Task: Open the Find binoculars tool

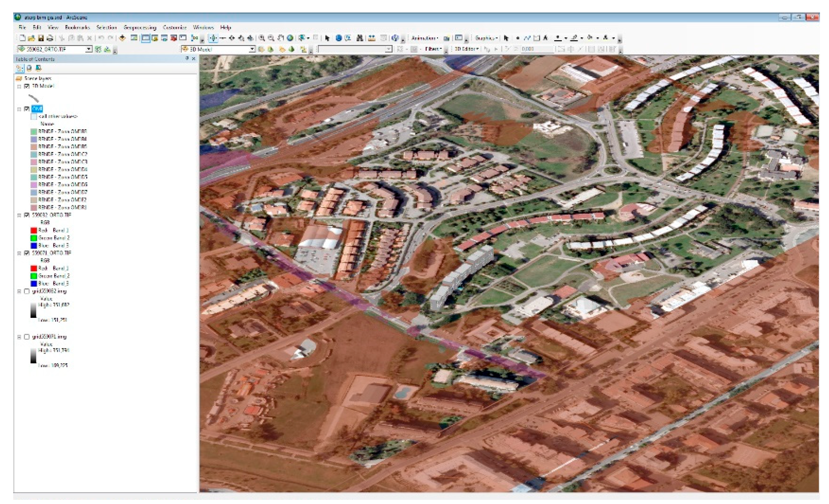Action: click(359, 38)
